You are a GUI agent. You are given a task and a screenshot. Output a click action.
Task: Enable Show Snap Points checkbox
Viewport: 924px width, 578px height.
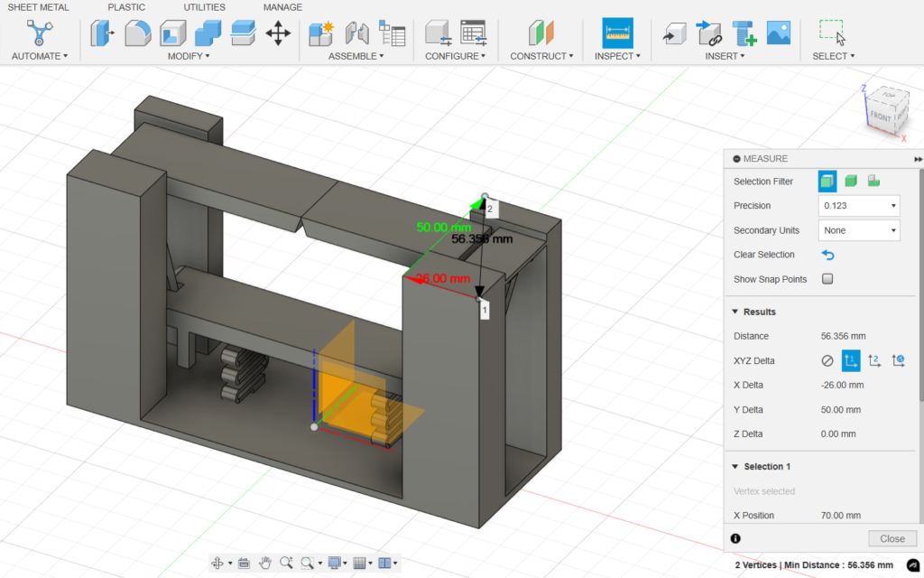pyautogui.click(x=827, y=279)
